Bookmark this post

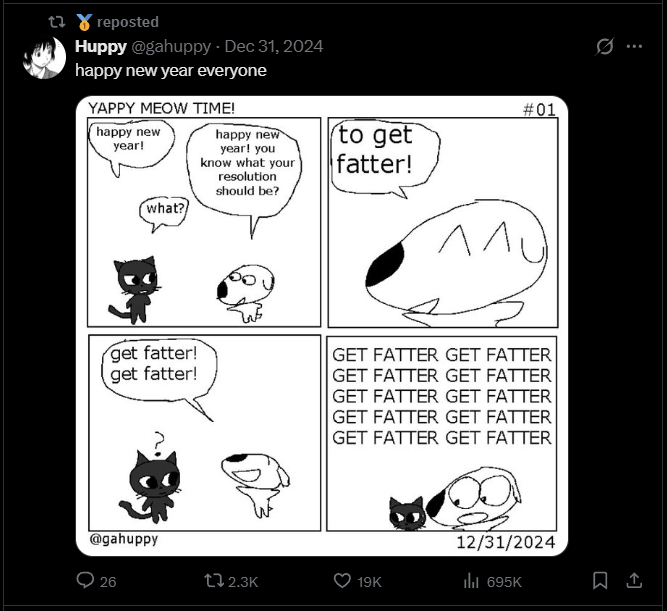[x=600, y=581]
